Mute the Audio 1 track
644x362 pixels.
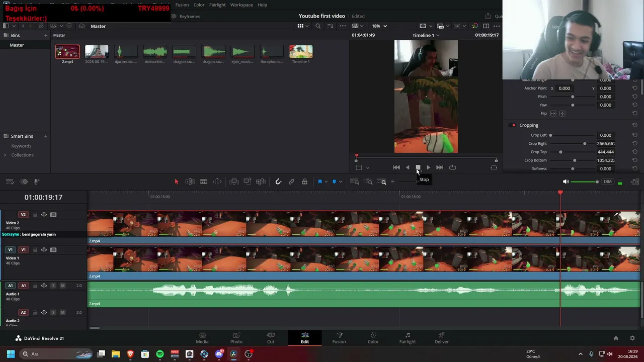tap(62, 286)
